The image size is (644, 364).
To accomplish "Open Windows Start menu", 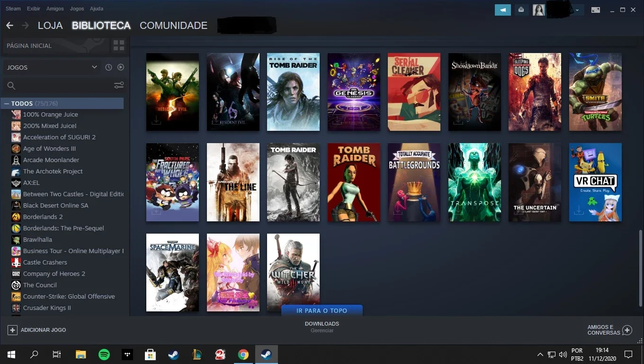I will 11,355.
